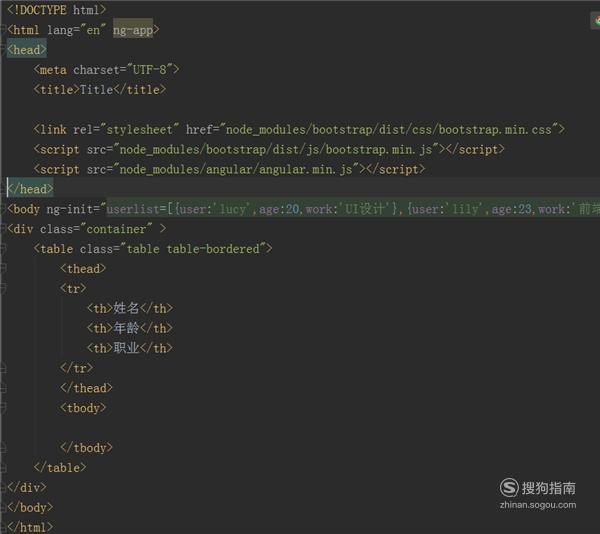This screenshot has height=534, width=600.
Task: Click the highlighted ng-app attribute
Action: (133, 30)
